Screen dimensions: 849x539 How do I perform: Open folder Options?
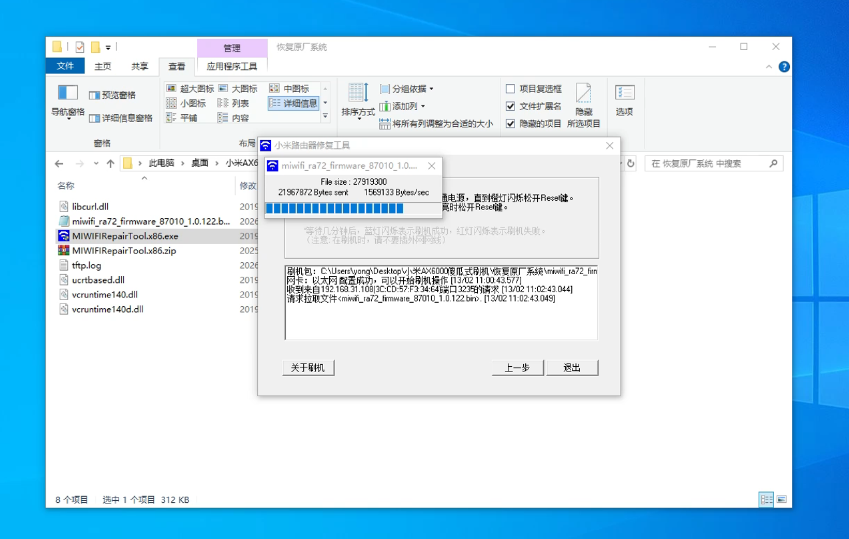624,101
